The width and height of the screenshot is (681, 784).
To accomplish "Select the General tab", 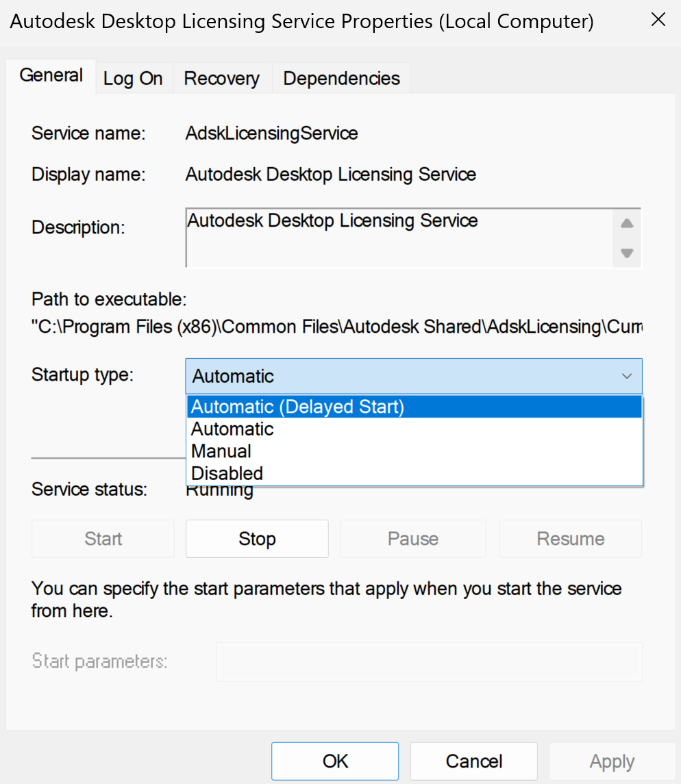I will point(51,75).
